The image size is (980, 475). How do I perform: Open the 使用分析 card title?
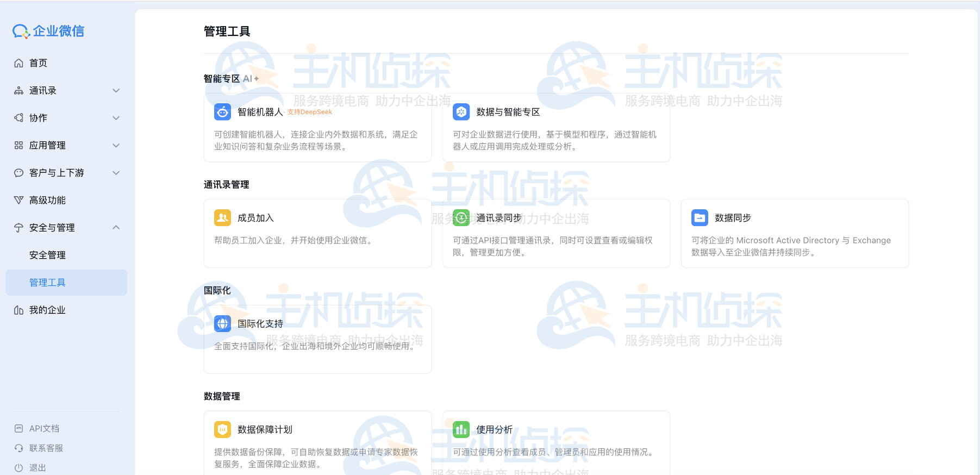(494, 430)
